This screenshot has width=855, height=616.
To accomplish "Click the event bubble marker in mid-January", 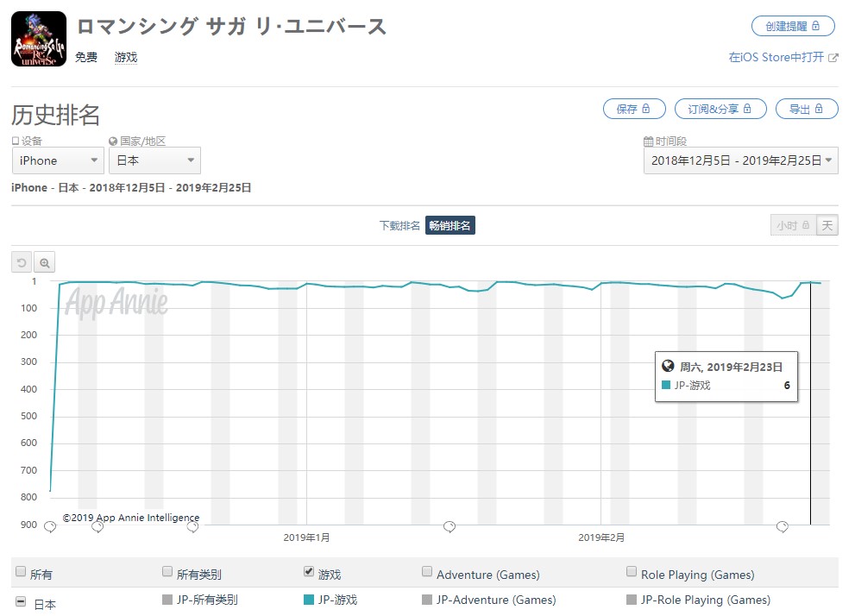I will pyautogui.click(x=450, y=526).
